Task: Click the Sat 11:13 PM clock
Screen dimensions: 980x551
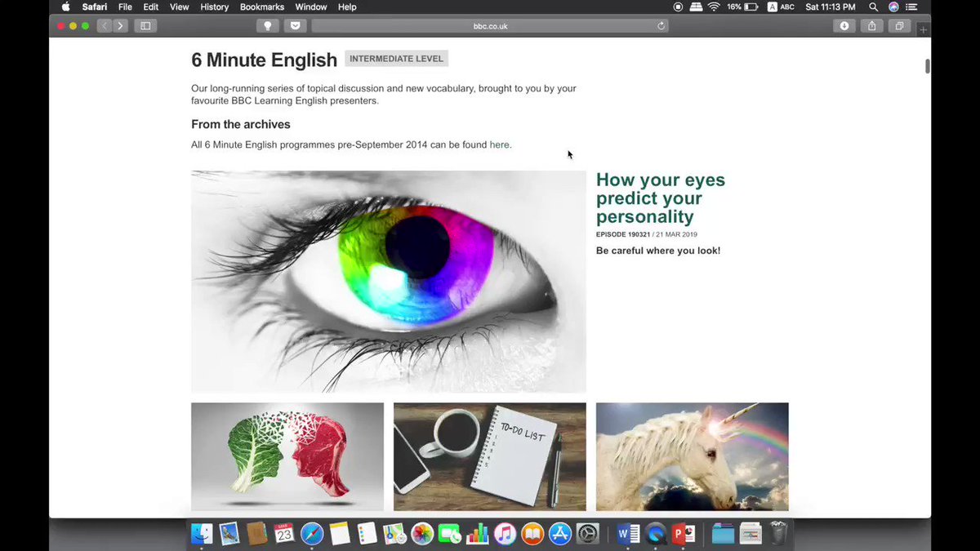Action: [x=831, y=7]
